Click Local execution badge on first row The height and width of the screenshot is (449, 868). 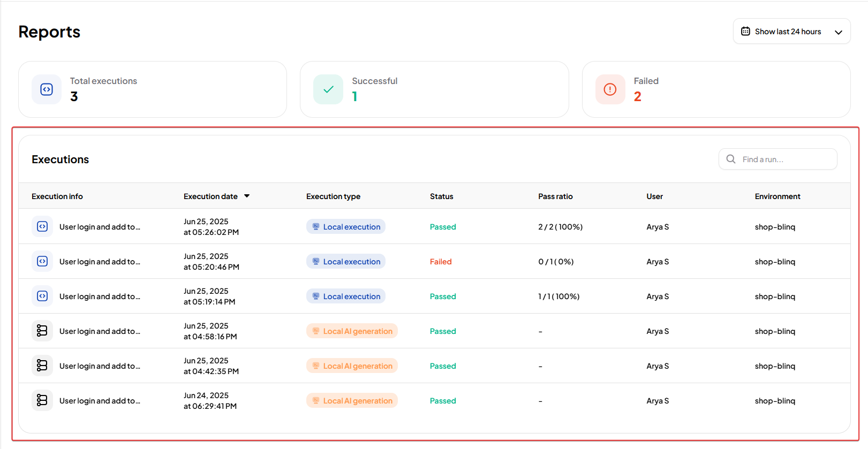346,227
